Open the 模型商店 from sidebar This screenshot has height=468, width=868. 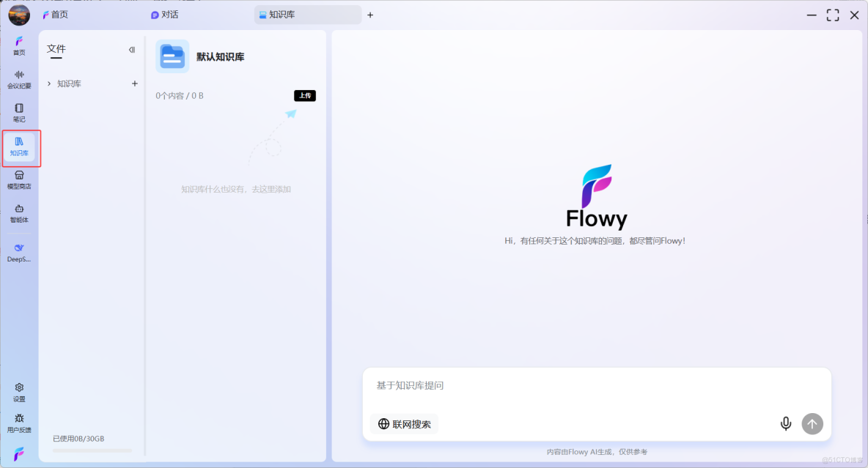coord(19,180)
